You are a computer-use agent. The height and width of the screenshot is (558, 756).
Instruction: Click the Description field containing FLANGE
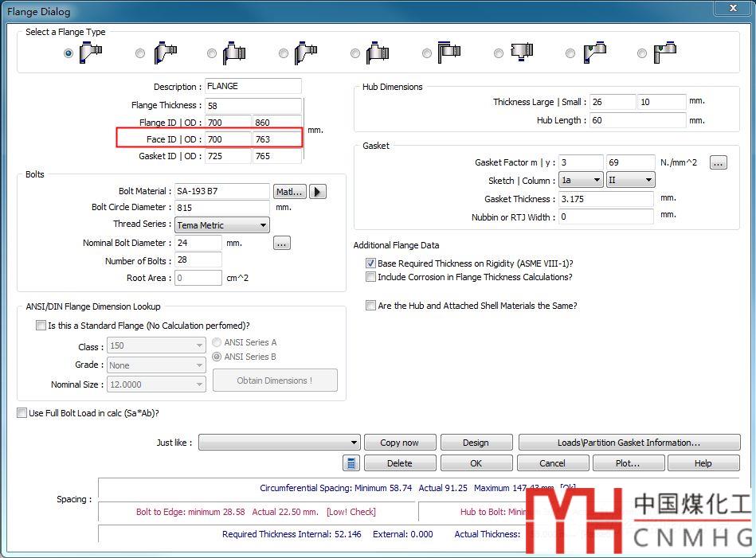253,86
